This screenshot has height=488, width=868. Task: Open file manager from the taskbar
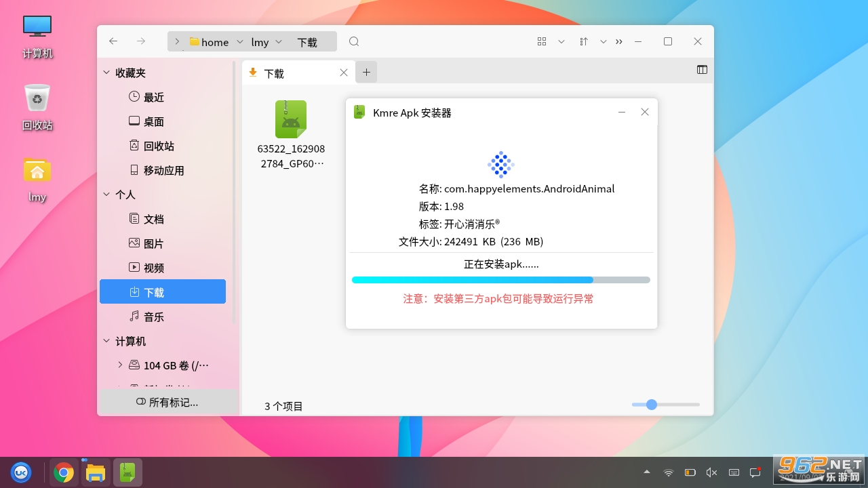click(x=96, y=472)
